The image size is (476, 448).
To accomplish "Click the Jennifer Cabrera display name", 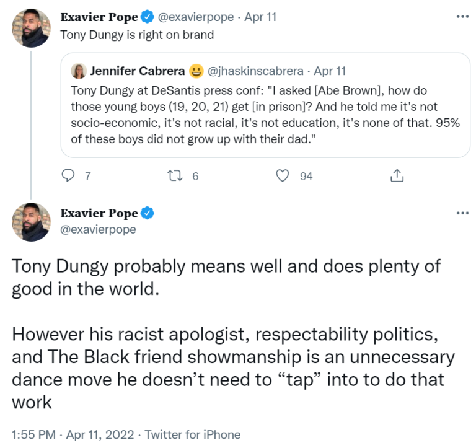I will click(137, 71).
